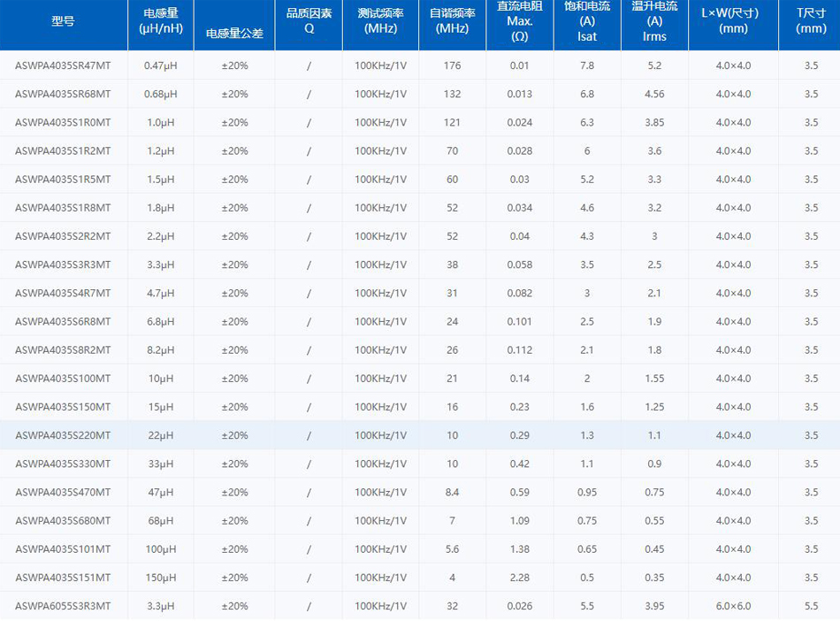Choose the ASWPA4035S4R7MT part number
Screen dimensions: 840x621
pos(63,294)
